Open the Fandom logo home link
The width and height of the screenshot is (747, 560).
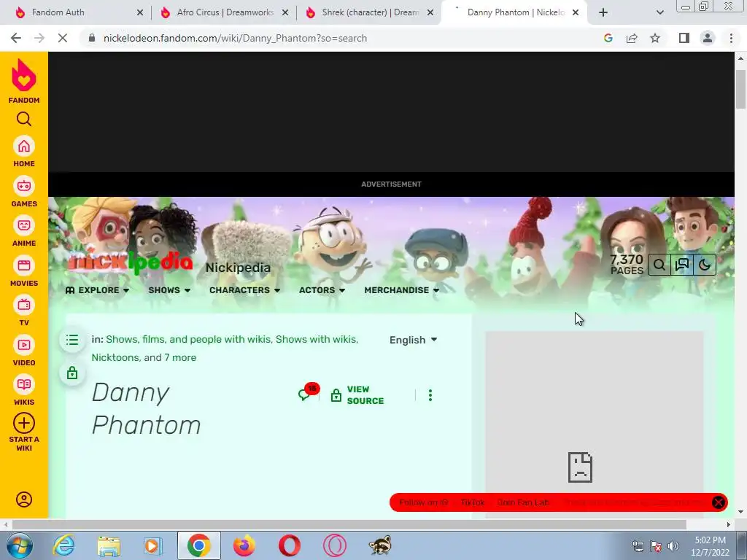pos(24,81)
